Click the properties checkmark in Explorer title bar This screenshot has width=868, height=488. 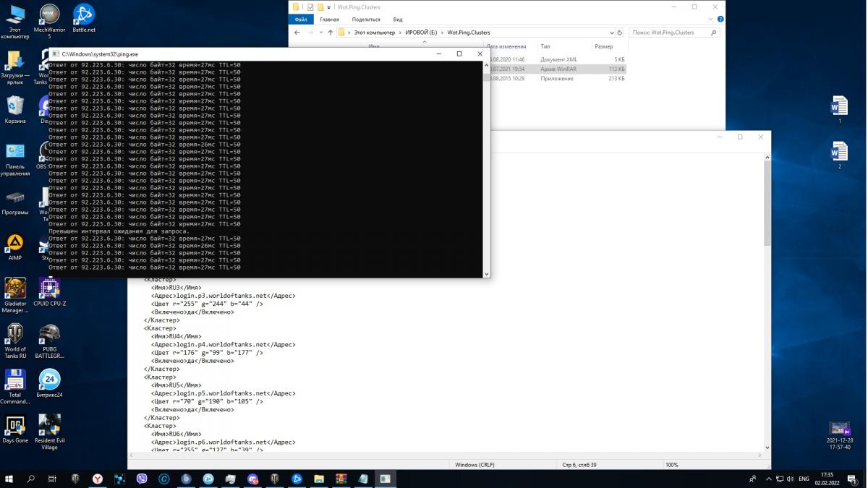point(310,7)
